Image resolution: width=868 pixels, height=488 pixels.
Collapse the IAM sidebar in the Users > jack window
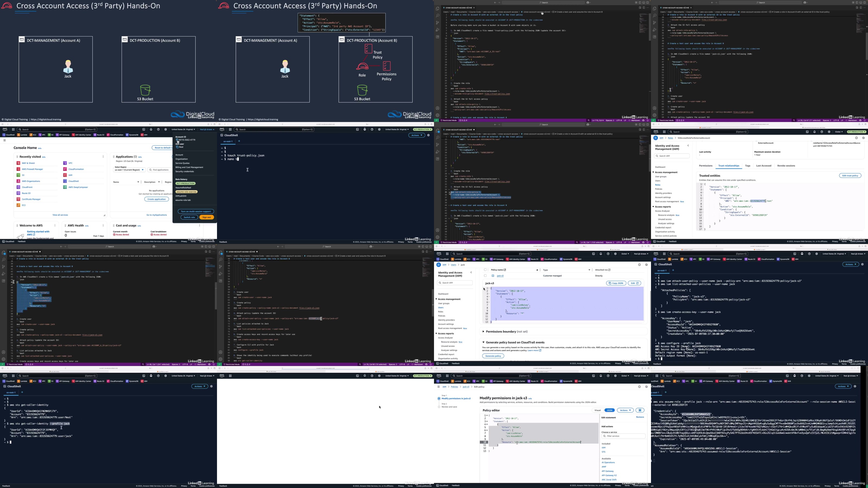(x=471, y=272)
